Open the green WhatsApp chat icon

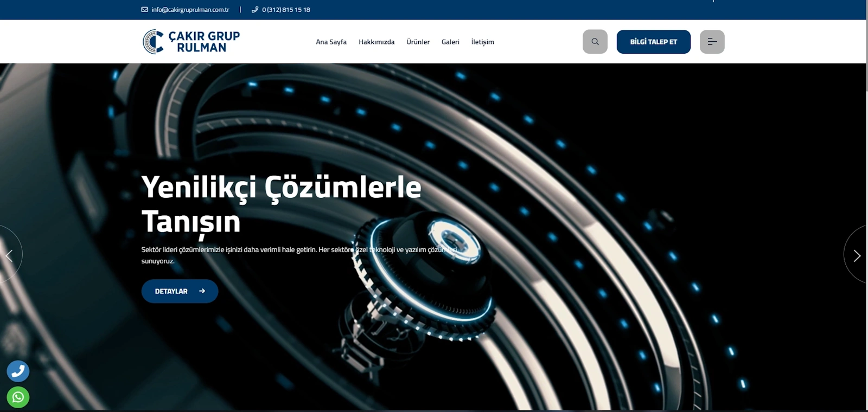[18, 397]
